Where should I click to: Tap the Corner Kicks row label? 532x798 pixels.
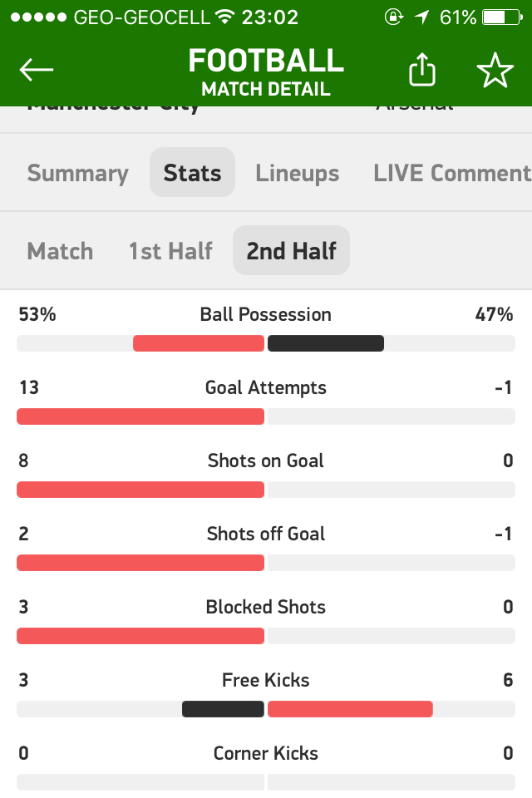[x=266, y=753]
